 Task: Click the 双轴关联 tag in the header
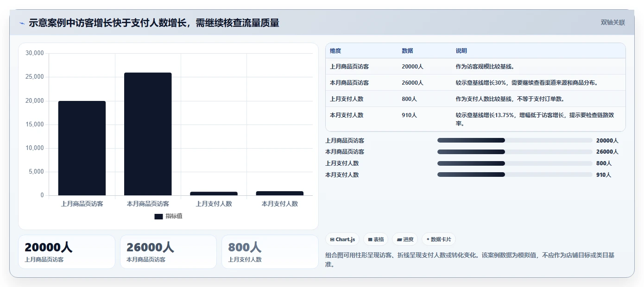(x=613, y=23)
